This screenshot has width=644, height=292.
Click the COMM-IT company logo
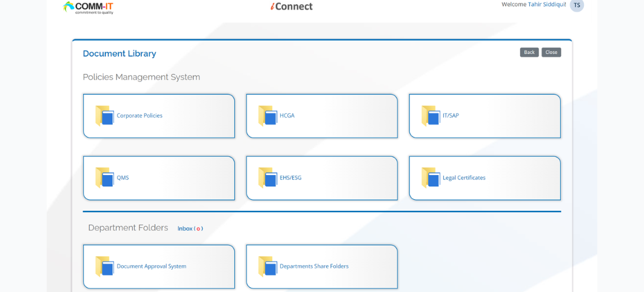point(89,7)
